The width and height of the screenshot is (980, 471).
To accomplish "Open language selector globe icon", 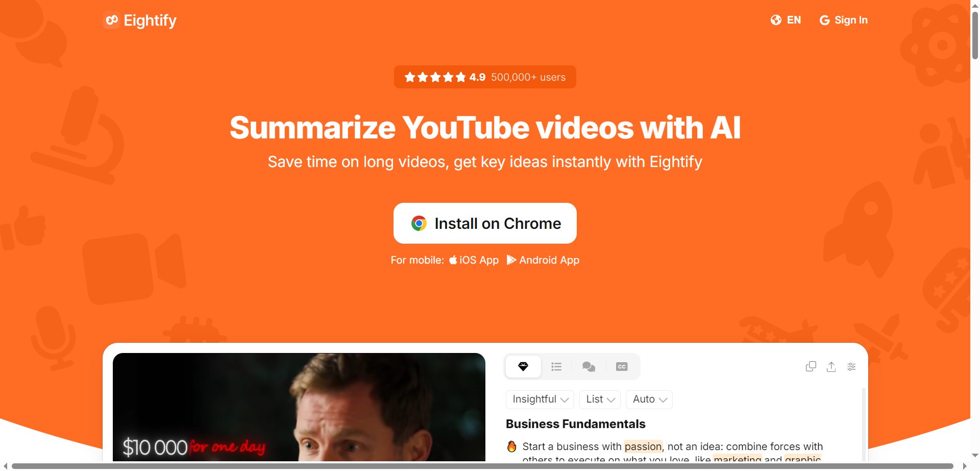I will click(x=776, y=20).
